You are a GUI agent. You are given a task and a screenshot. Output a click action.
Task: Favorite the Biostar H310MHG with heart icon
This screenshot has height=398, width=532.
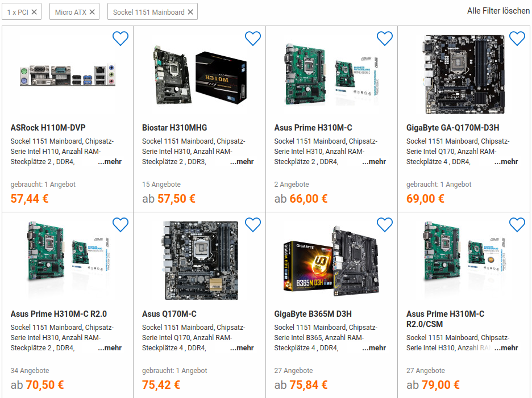coord(253,39)
